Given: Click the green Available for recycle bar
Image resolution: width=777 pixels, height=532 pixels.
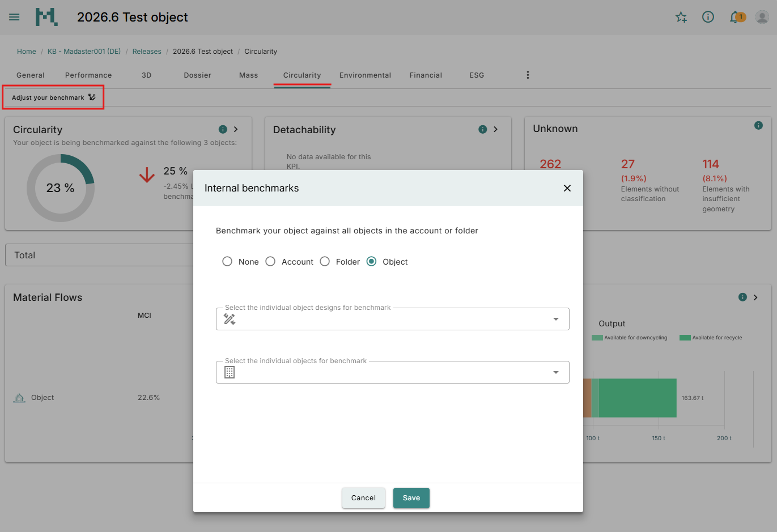Looking at the screenshot, I should [x=638, y=398].
